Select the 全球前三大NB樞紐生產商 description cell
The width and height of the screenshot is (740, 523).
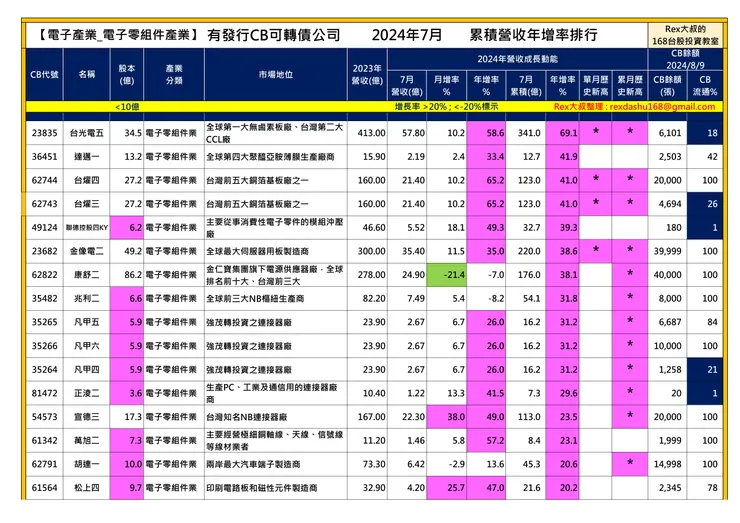click(276, 298)
